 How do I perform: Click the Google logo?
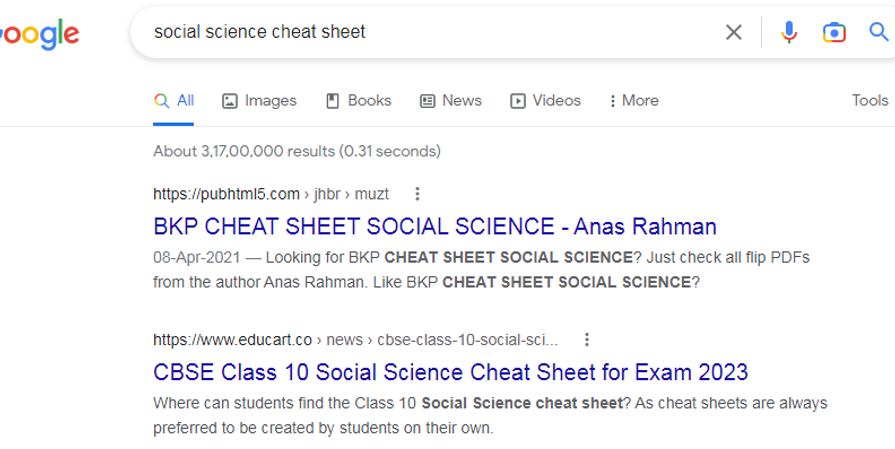(x=40, y=33)
